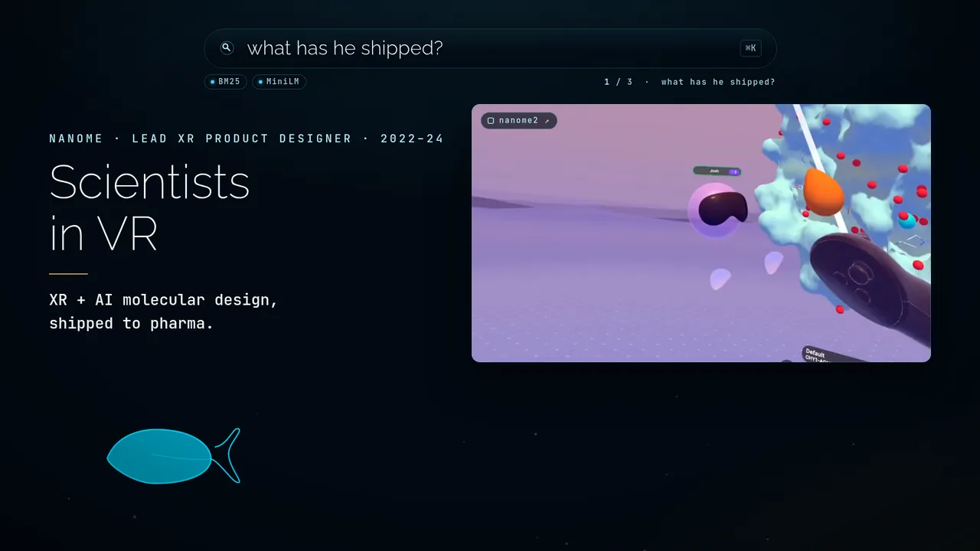This screenshot has height=551, width=980.
Task: Click the ⌘K shortcut badge
Action: (x=750, y=48)
